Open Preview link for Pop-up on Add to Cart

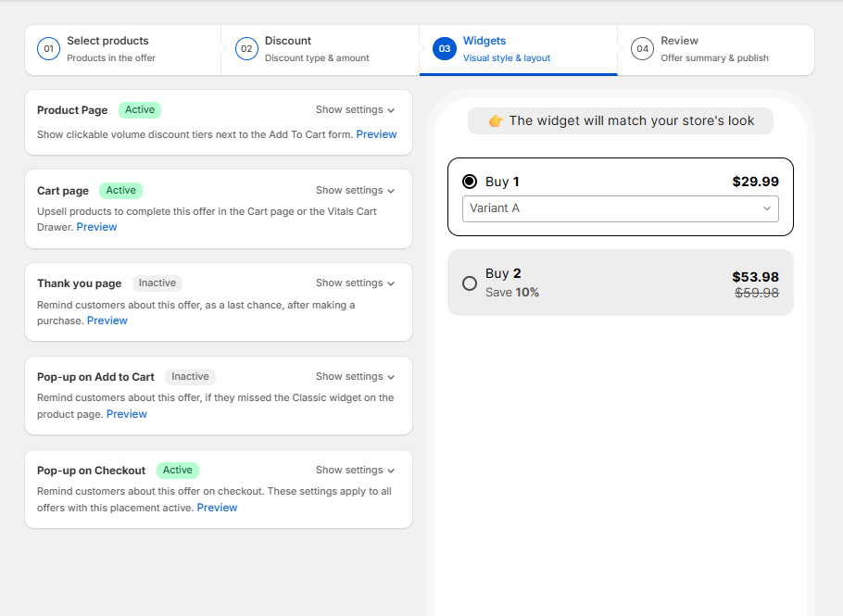[x=126, y=414]
